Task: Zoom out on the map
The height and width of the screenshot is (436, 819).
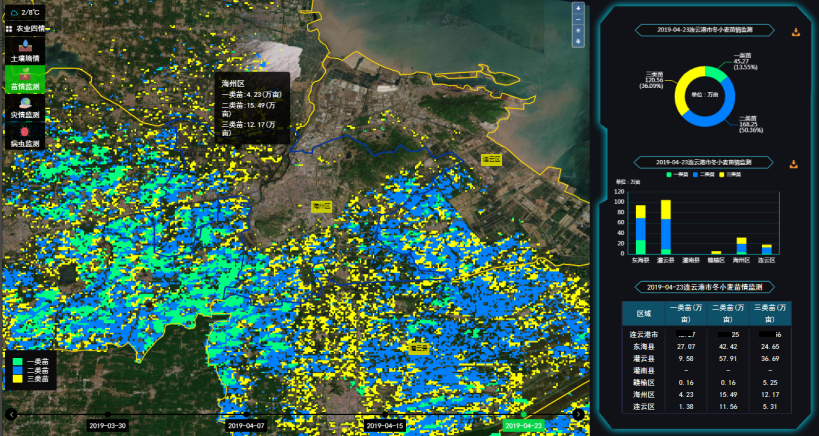Action: click(x=577, y=20)
